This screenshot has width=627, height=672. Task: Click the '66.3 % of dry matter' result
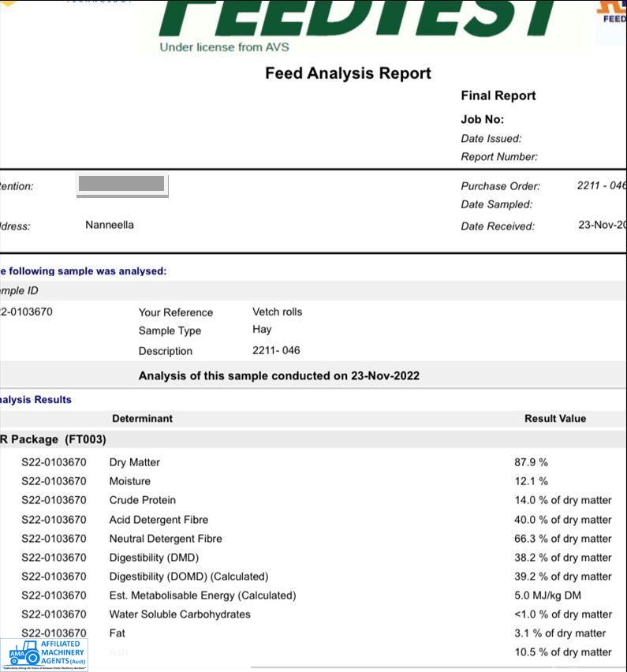point(562,539)
